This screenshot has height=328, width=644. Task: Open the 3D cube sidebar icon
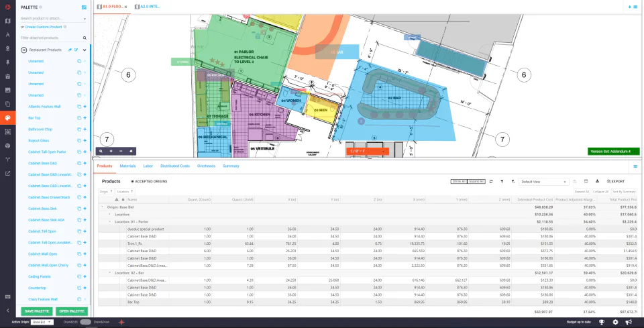point(7,146)
